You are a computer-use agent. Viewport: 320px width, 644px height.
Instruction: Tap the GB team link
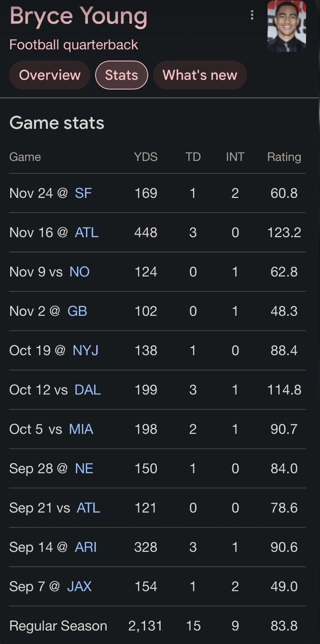coord(77,311)
